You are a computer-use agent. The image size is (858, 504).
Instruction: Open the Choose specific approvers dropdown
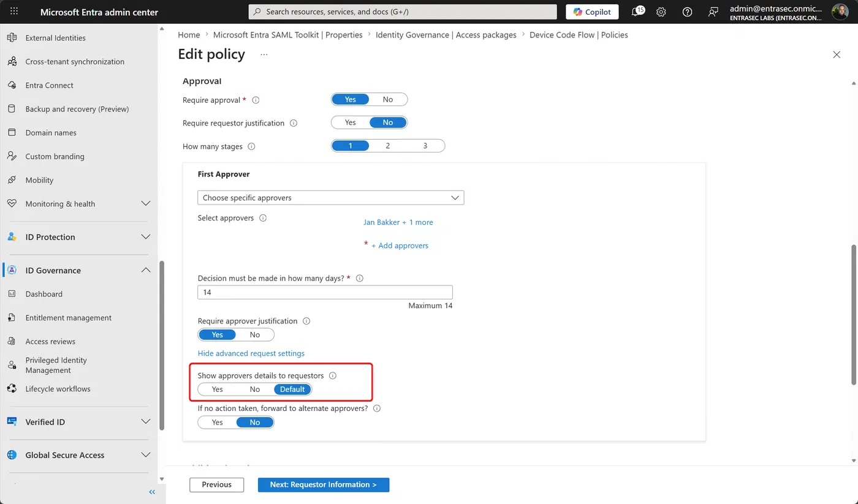331,198
